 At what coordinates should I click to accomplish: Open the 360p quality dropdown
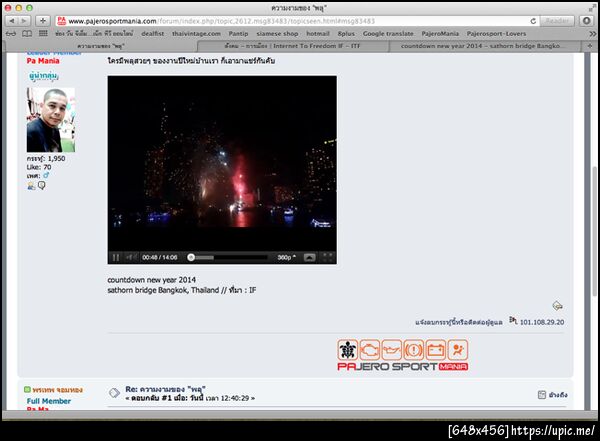point(287,257)
